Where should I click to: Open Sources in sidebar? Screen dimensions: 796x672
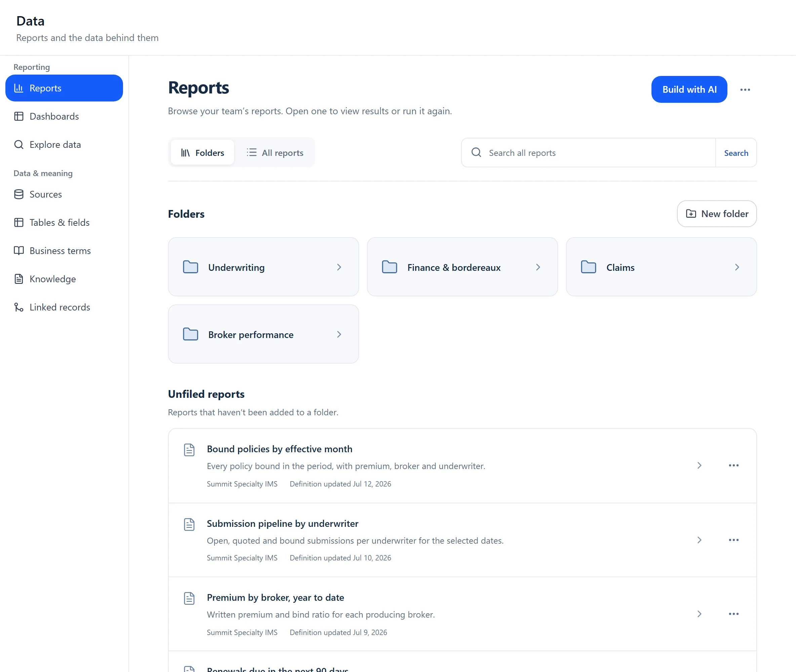point(64,194)
